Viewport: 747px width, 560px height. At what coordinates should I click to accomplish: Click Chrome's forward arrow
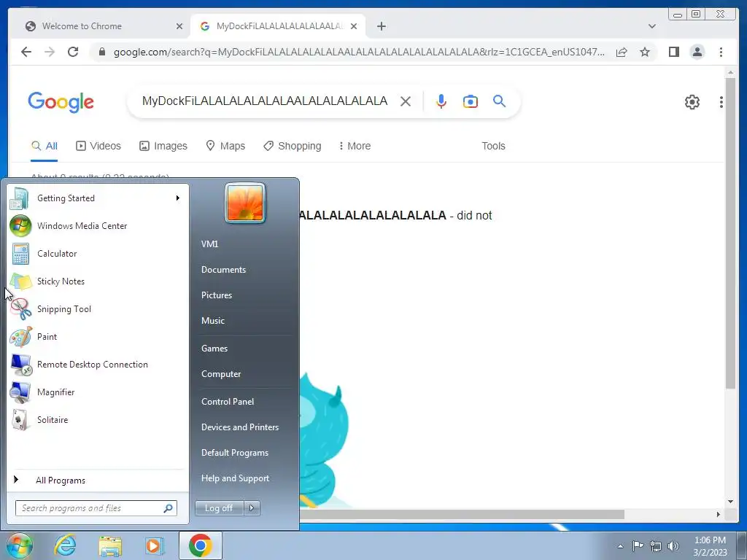point(50,52)
